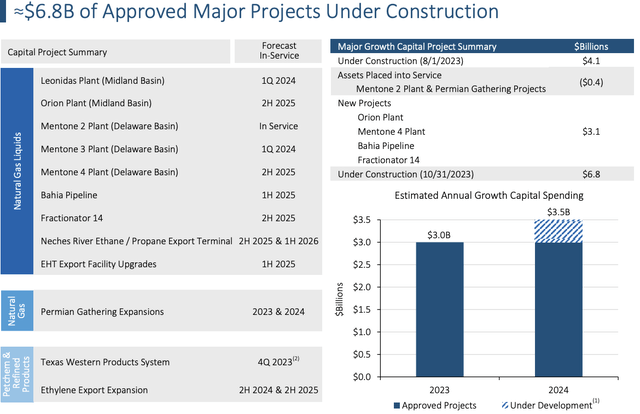Click the '2H 2025 & 1H 2026' in-service date
This screenshot has width=640, height=414.
click(278, 241)
